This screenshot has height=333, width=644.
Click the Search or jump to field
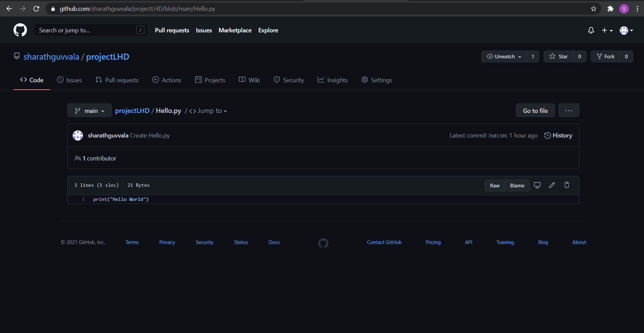91,30
